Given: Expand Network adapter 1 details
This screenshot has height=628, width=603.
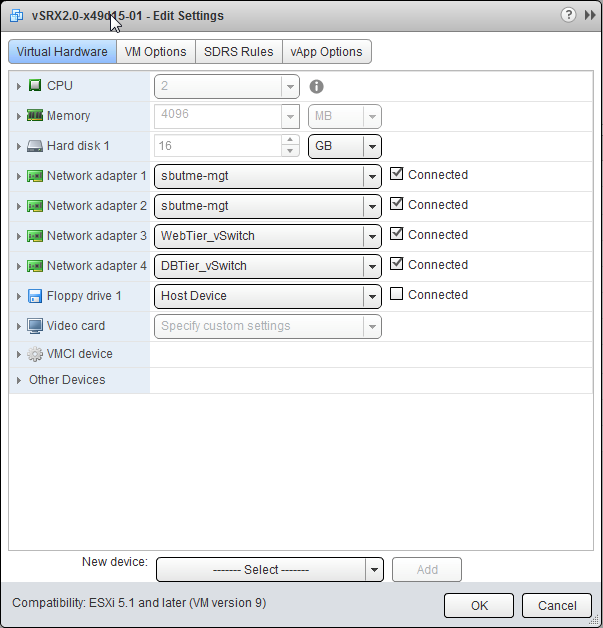Looking at the screenshot, I should [18, 176].
